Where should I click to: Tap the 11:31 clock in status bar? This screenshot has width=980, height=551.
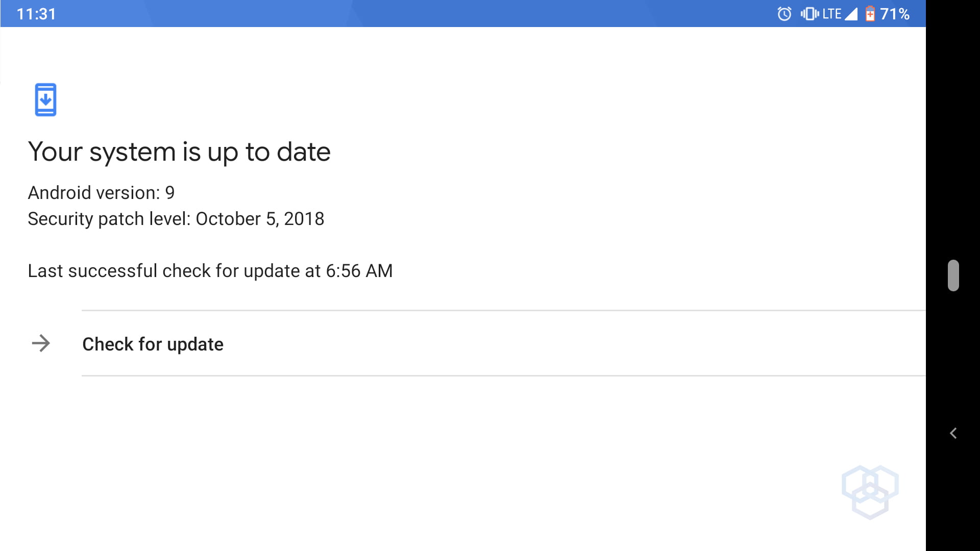tap(36, 14)
